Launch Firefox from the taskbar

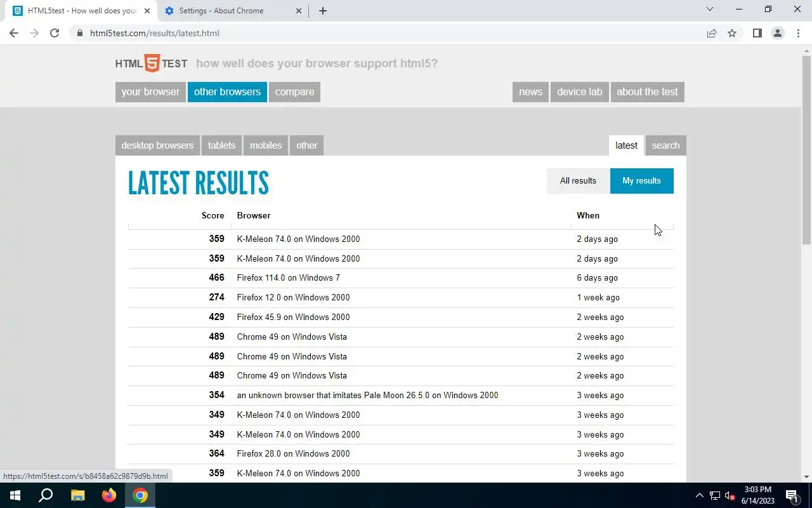[109, 495]
